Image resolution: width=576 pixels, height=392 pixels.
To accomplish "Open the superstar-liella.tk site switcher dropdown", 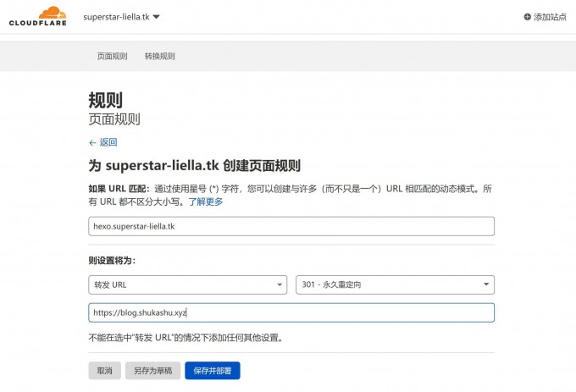I will [x=121, y=17].
